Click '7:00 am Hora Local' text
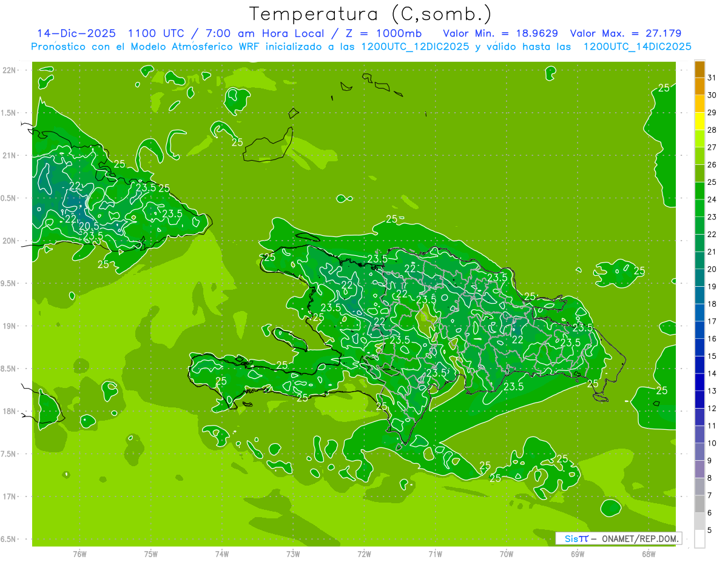 click(265, 33)
